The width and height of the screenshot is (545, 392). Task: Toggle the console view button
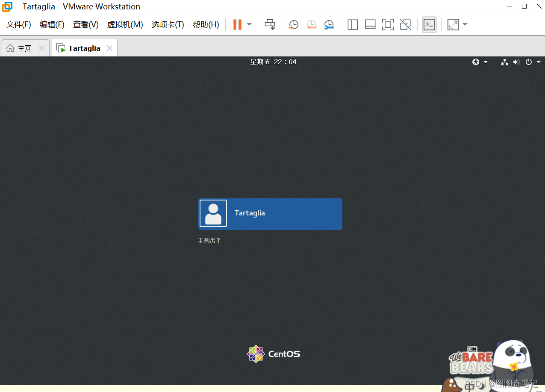429,25
